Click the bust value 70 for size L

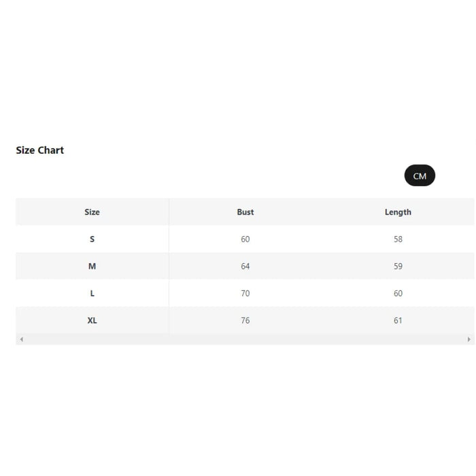245,294
